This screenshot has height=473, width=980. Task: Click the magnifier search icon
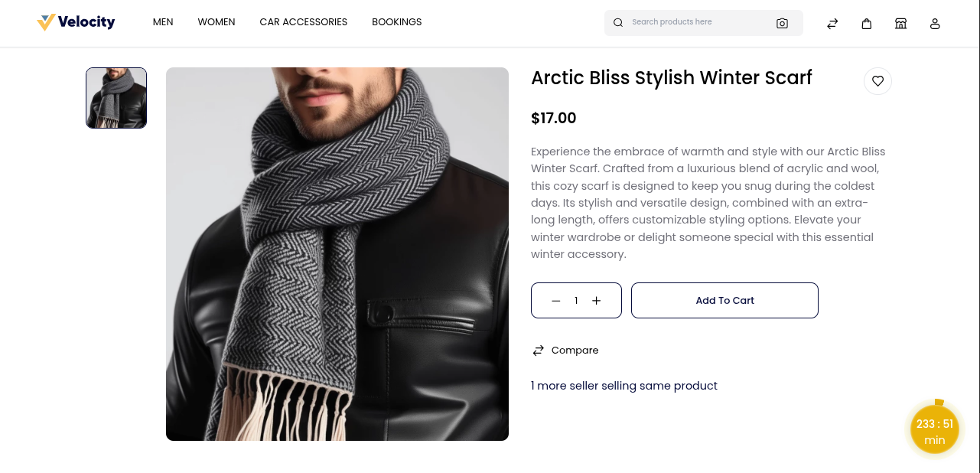[x=618, y=23]
